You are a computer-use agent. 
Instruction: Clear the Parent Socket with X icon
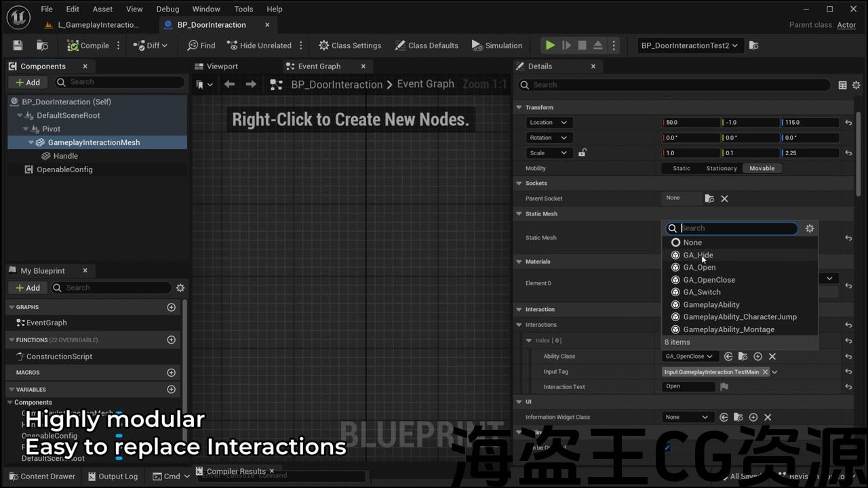point(724,199)
